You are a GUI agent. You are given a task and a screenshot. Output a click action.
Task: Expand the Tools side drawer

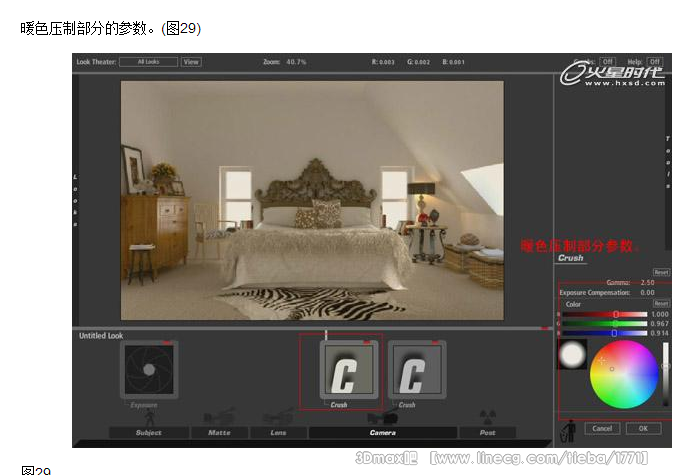coord(668,162)
